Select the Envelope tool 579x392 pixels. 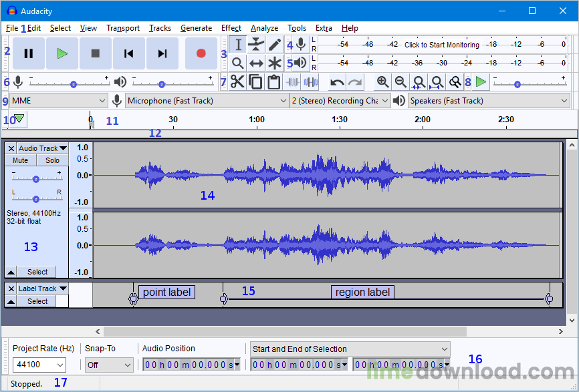(x=256, y=45)
